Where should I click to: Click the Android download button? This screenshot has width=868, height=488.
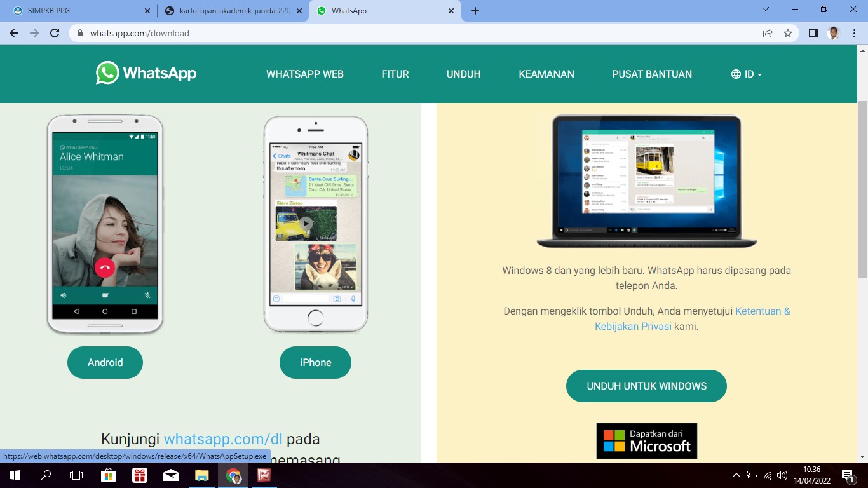[x=105, y=362]
